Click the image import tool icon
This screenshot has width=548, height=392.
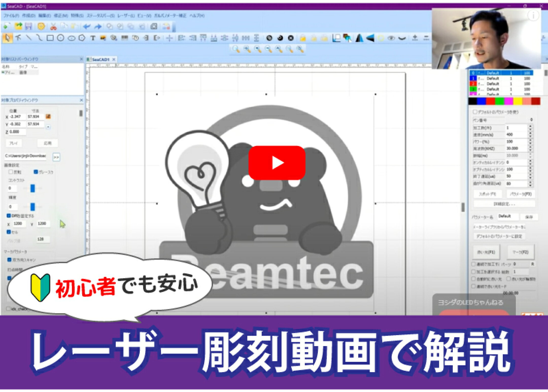click(103, 38)
